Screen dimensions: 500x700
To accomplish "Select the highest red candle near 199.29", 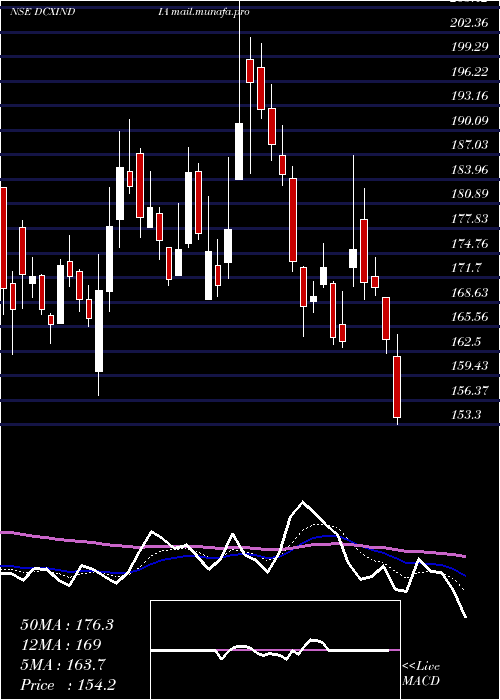I will [250, 71].
